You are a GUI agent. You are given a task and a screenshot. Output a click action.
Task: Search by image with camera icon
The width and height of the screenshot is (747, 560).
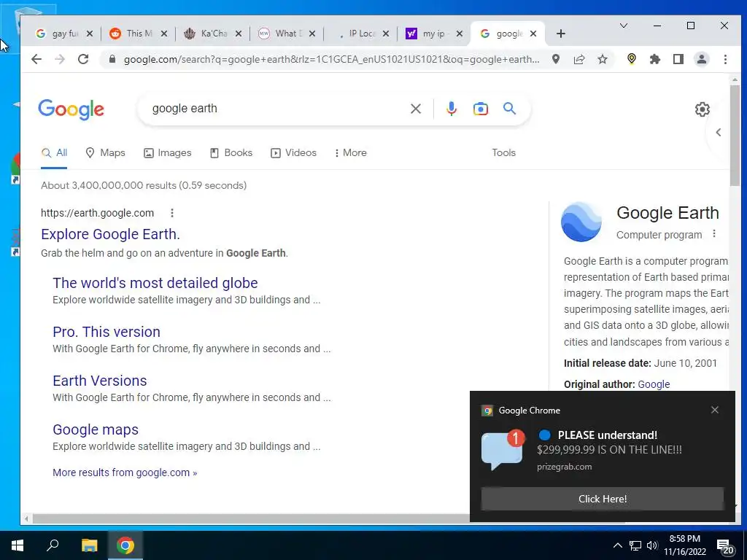click(x=480, y=109)
